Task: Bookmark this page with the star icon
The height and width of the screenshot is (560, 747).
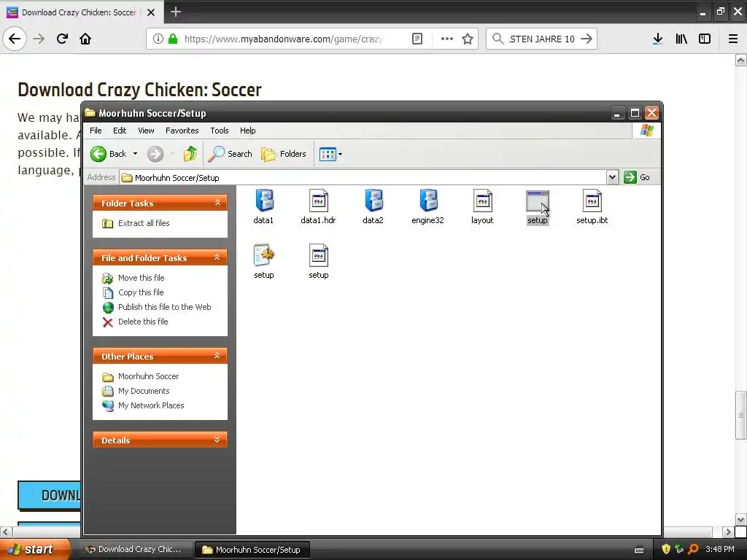Action: click(468, 39)
